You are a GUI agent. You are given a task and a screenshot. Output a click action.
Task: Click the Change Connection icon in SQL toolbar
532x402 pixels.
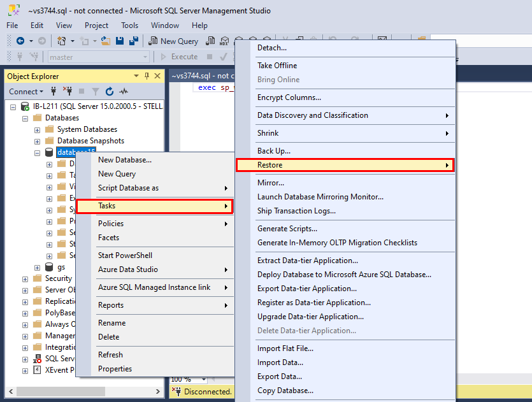(34, 57)
